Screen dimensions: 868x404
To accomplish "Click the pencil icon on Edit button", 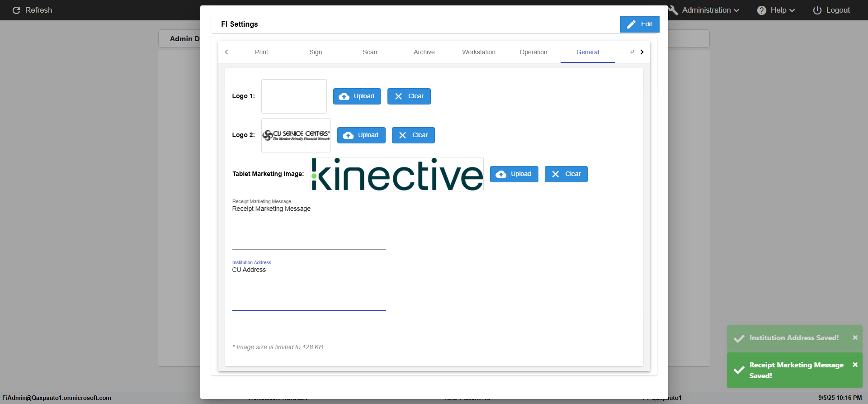I will (632, 24).
